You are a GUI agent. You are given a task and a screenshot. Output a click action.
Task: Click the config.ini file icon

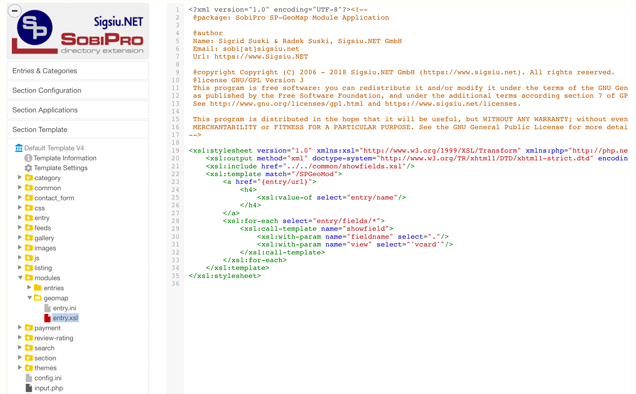click(29, 378)
